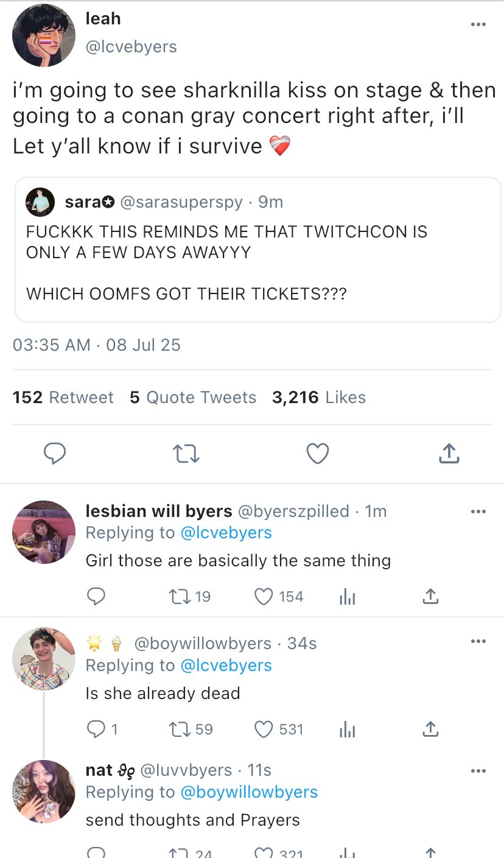Open the @lcvebyers mention in byerszpilled's reply
504x858 pixels.
coord(226,533)
